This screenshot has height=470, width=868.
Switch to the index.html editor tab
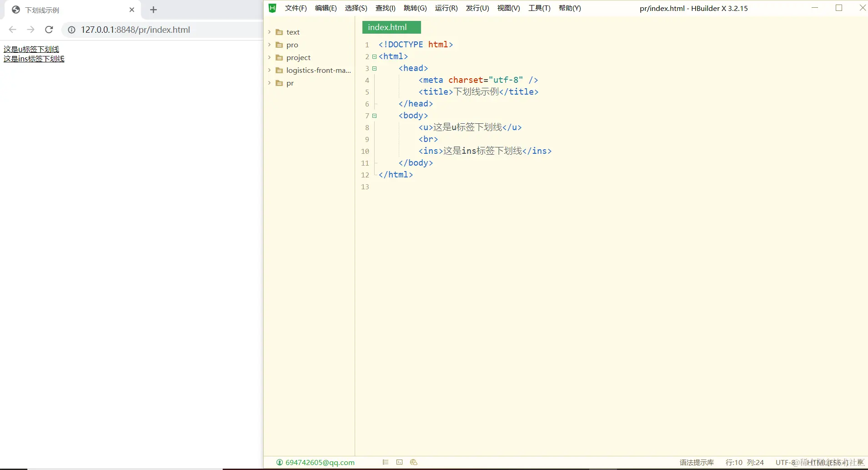(391, 27)
